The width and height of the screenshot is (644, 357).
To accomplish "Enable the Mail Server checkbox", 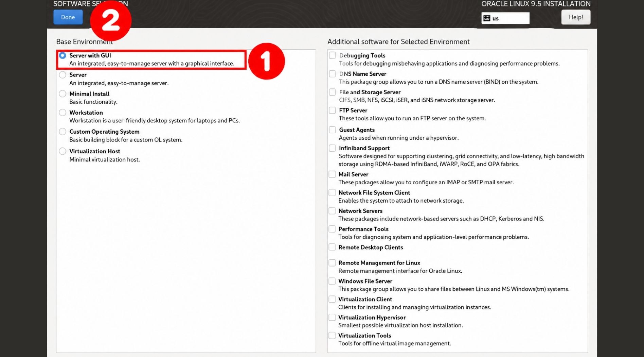I will (332, 174).
